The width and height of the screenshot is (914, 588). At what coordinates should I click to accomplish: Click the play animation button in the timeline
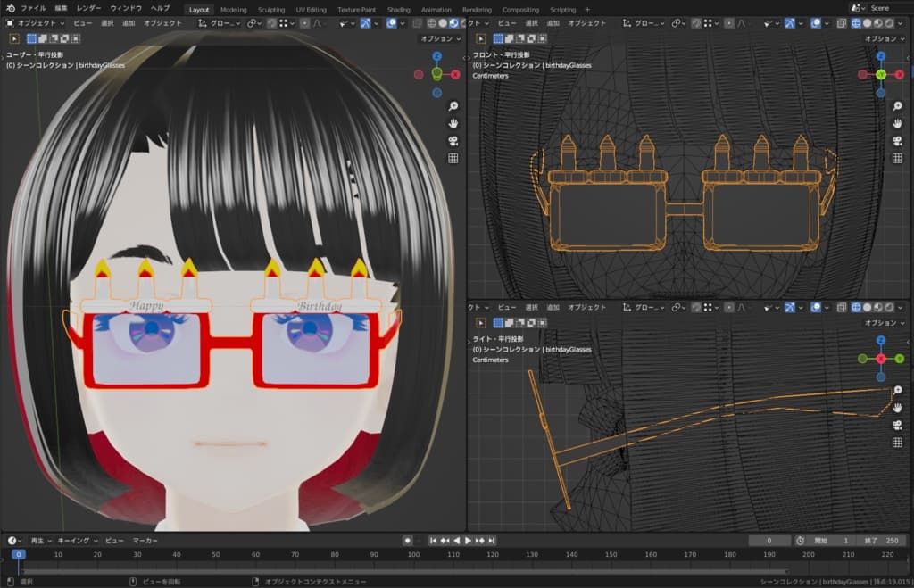[468, 541]
